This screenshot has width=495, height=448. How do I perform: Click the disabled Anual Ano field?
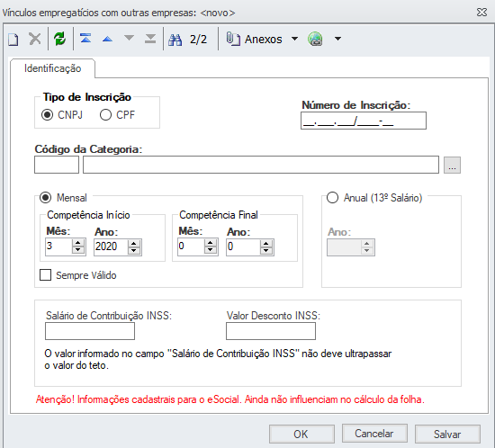(x=351, y=247)
